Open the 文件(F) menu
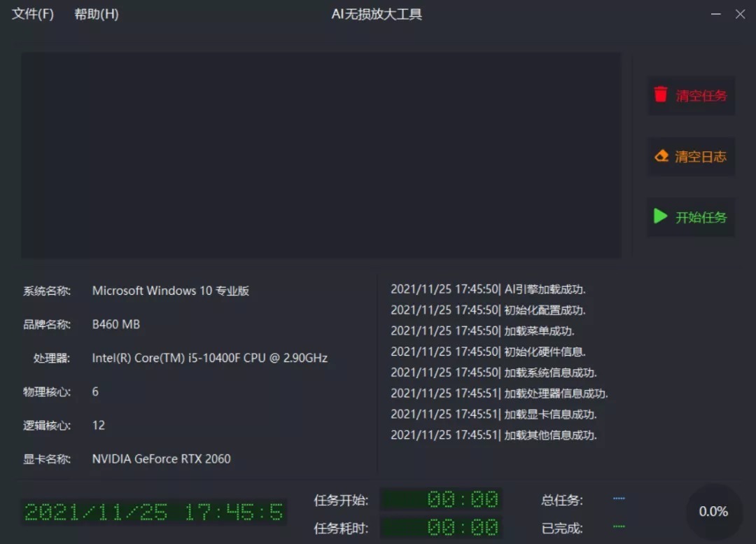The width and height of the screenshot is (756, 544). pos(33,14)
